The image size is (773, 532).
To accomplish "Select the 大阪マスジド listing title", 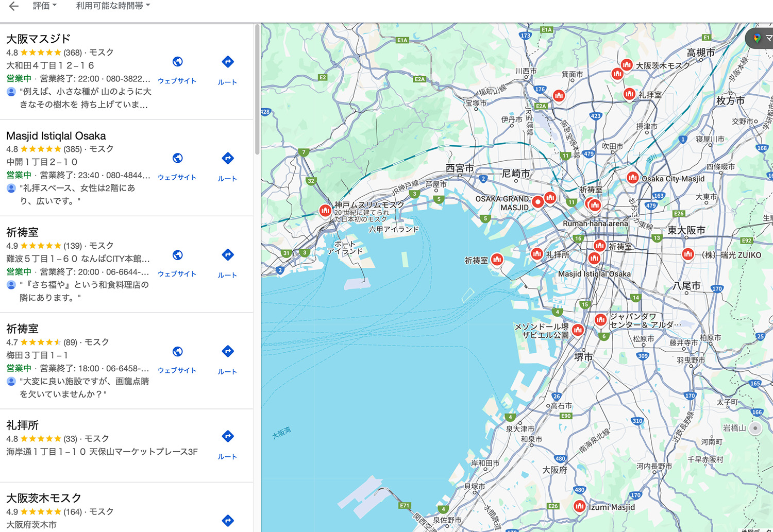I will pos(38,39).
